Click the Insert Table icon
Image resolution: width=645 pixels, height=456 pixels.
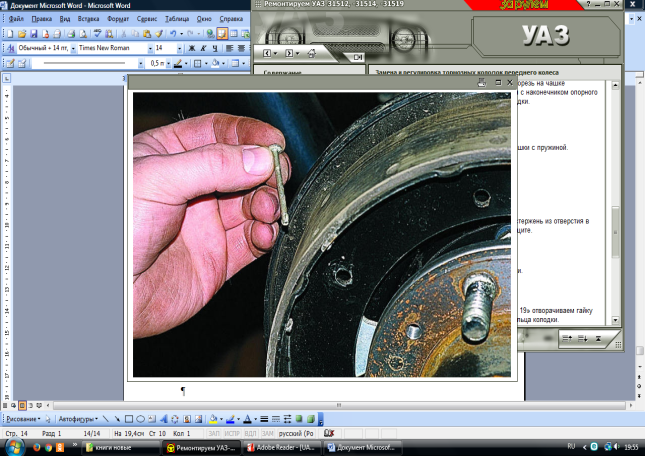pos(234,34)
